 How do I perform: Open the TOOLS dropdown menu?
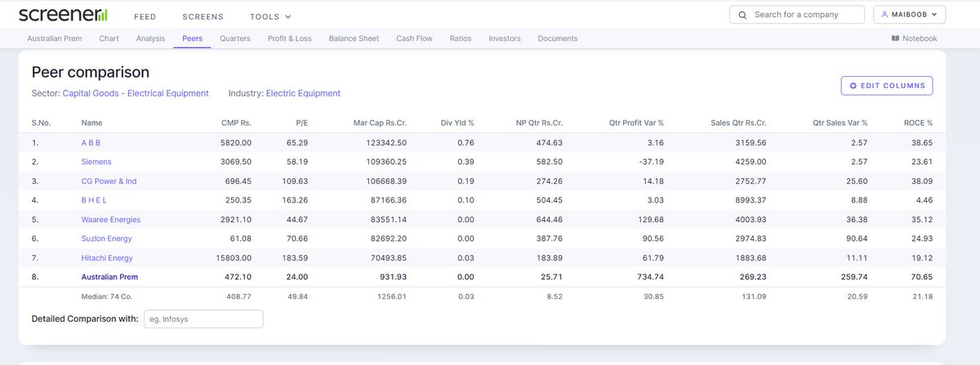point(271,16)
